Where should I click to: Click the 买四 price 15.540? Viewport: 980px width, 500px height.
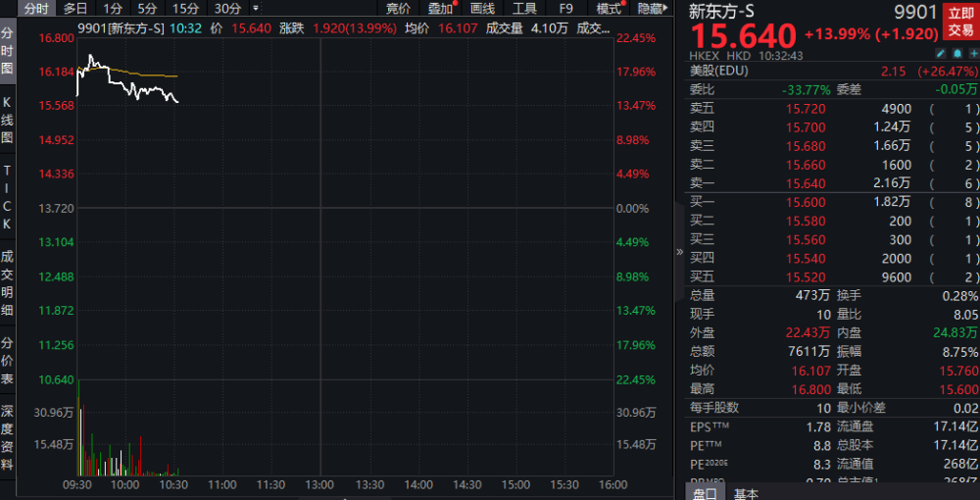pyautogui.click(x=806, y=259)
